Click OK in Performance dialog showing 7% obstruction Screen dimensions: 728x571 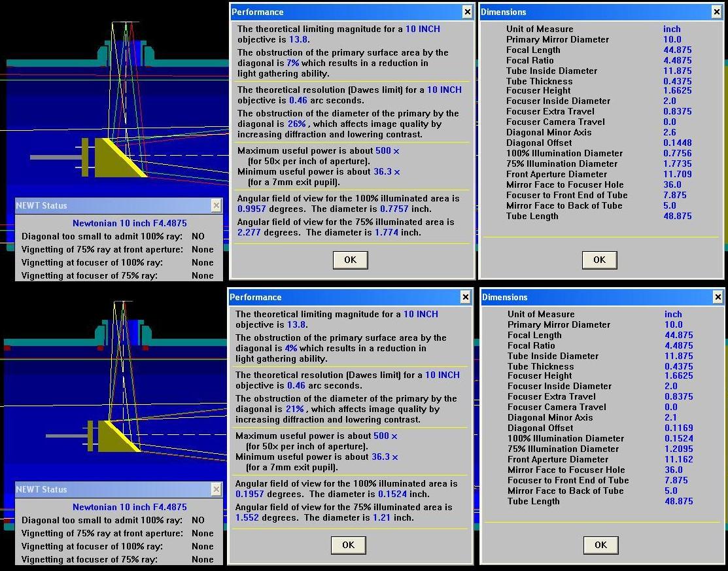coord(350,260)
